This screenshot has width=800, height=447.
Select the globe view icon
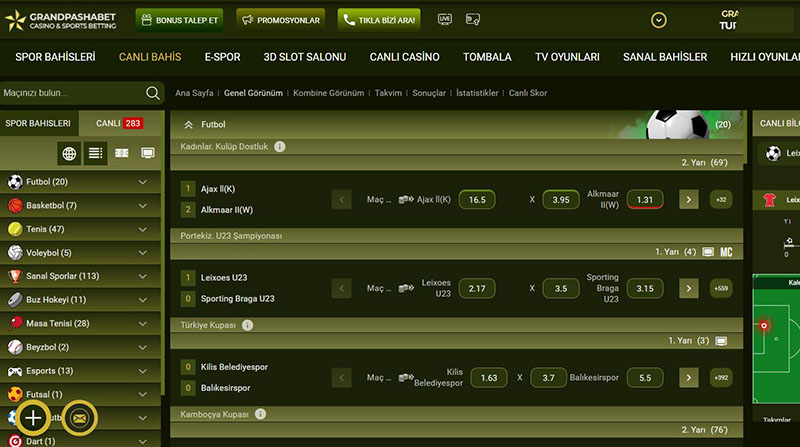(x=69, y=153)
